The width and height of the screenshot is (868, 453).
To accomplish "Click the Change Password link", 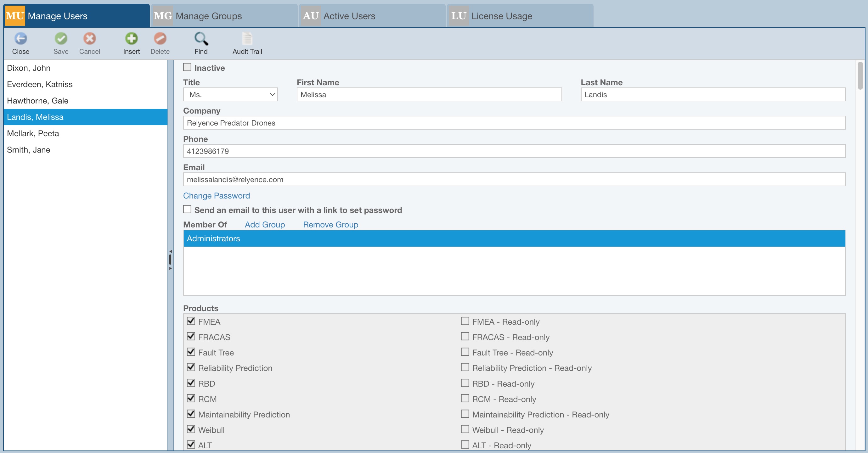I will 216,196.
